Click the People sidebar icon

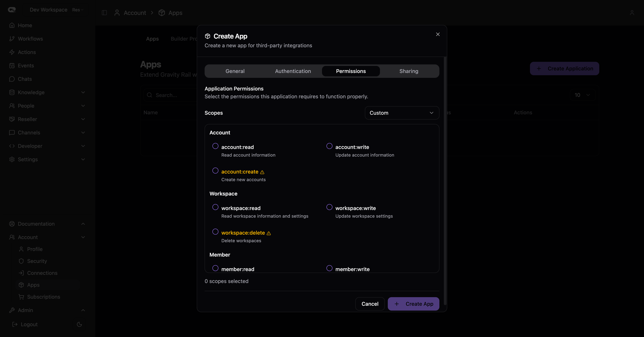click(12, 106)
